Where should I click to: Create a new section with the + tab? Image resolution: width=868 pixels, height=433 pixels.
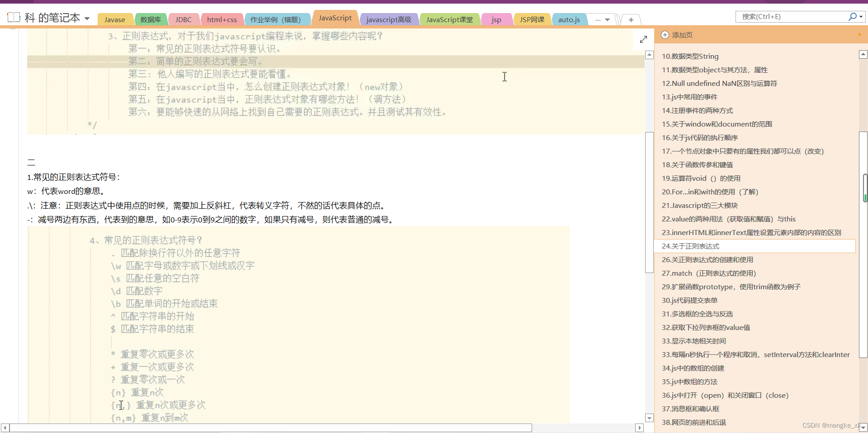pos(631,19)
